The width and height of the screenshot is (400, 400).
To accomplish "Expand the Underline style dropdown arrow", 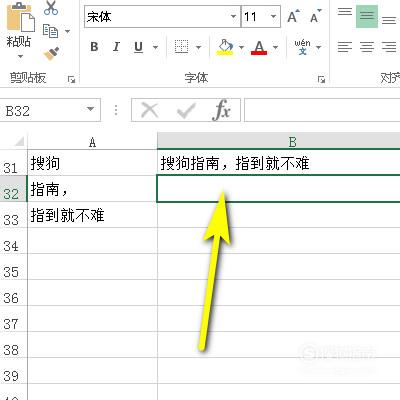I will click(155, 47).
